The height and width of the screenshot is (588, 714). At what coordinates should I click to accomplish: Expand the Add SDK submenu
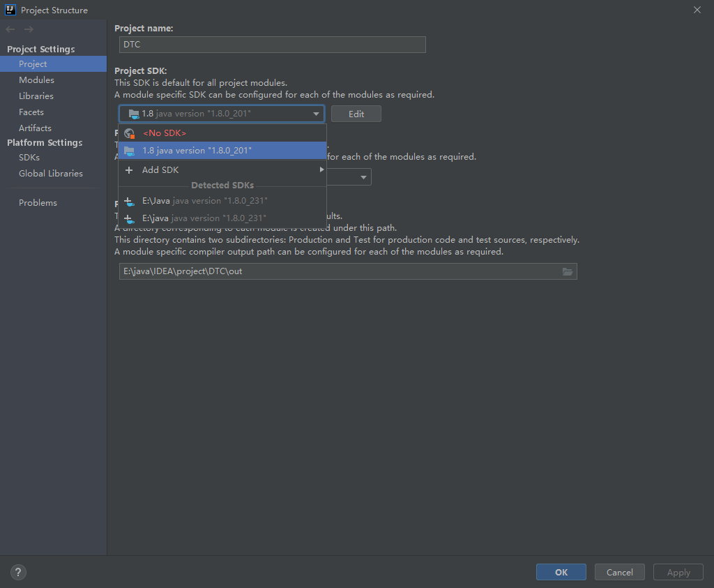pyautogui.click(x=321, y=169)
